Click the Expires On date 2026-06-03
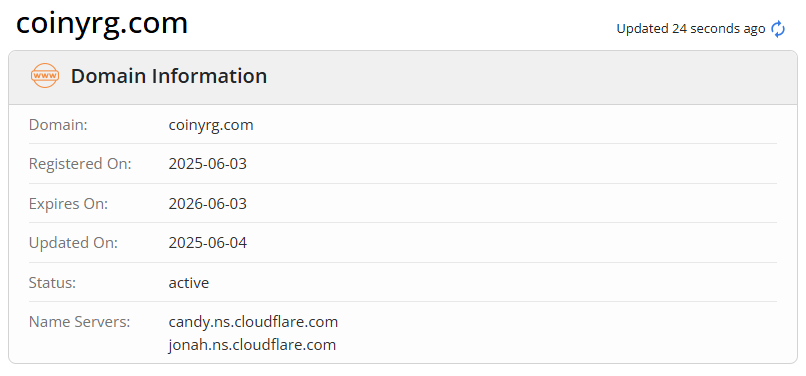Image resolution: width=806 pixels, height=376 pixels. (x=208, y=204)
